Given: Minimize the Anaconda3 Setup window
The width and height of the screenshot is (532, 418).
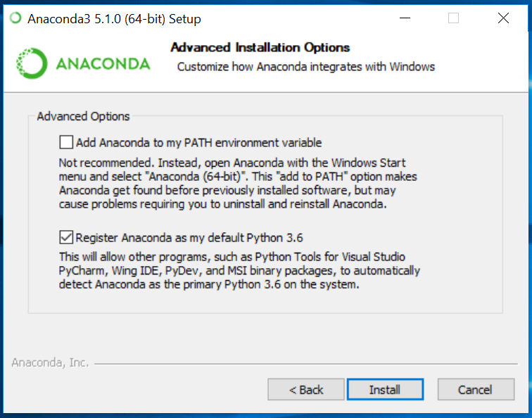Looking at the screenshot, I should pos(404,18).
